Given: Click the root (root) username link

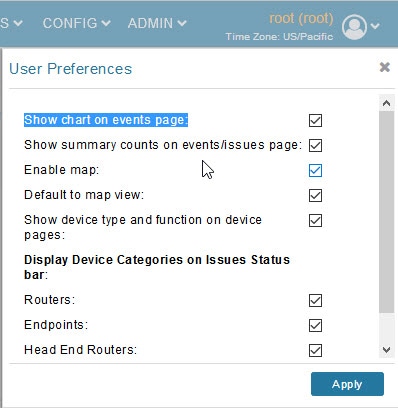Looking at the screenshot, I should [301, 18].
